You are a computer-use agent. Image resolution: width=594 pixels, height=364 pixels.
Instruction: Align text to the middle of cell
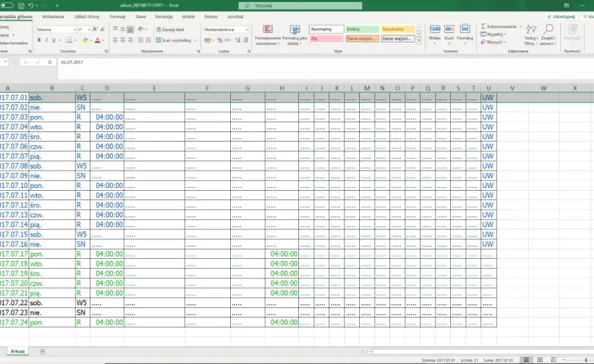pyautogui.click(x=123, y=29)
